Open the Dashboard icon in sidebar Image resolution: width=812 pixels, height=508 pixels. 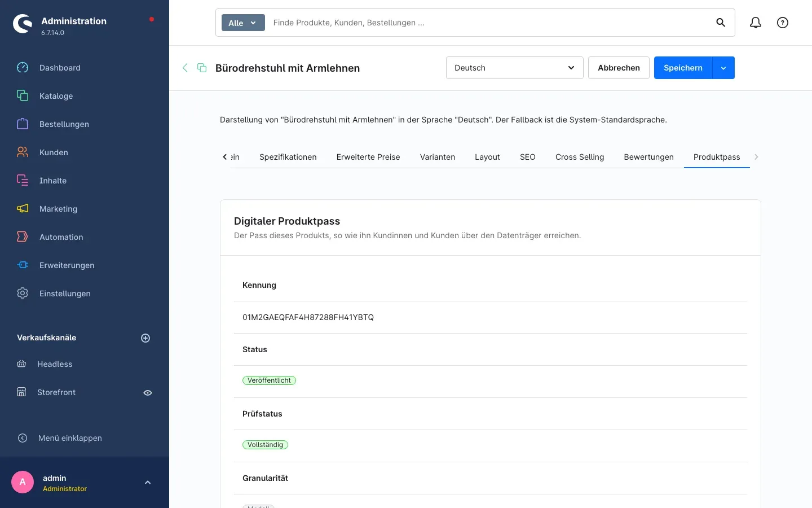pyautogui.click(x=23, y=68)
